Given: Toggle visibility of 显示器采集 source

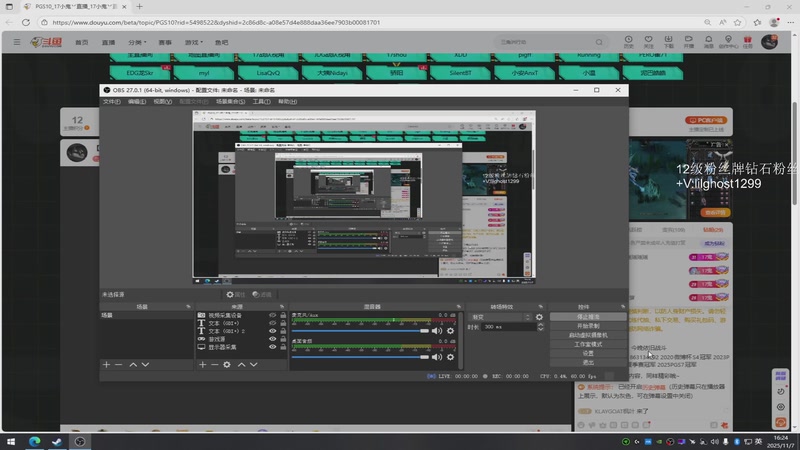Looking at the screenshot, I should pos(272,347).
